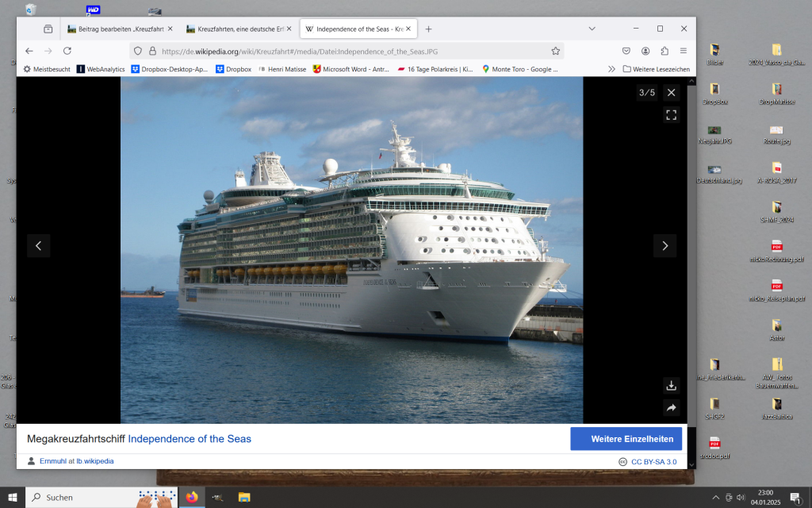Expand the list of all tabs
Viewport: 812px width, 508px height.
592,29
